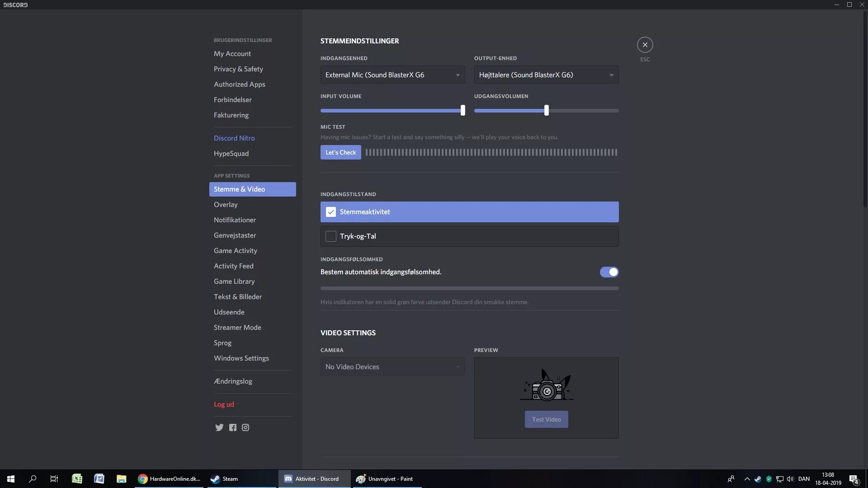Viewport: 868px width, 488px height.
Task: Close settings with the ESC X icon
Action: (645, 45)
